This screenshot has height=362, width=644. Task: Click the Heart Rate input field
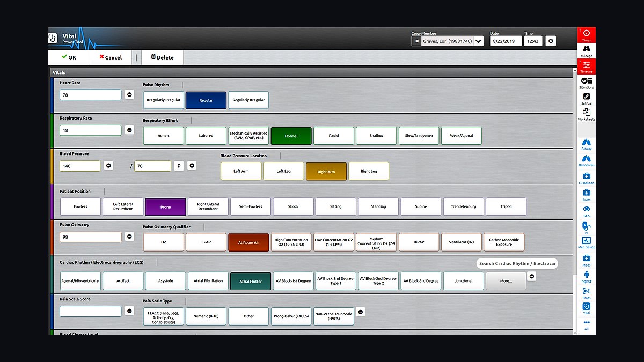[91, 95]
